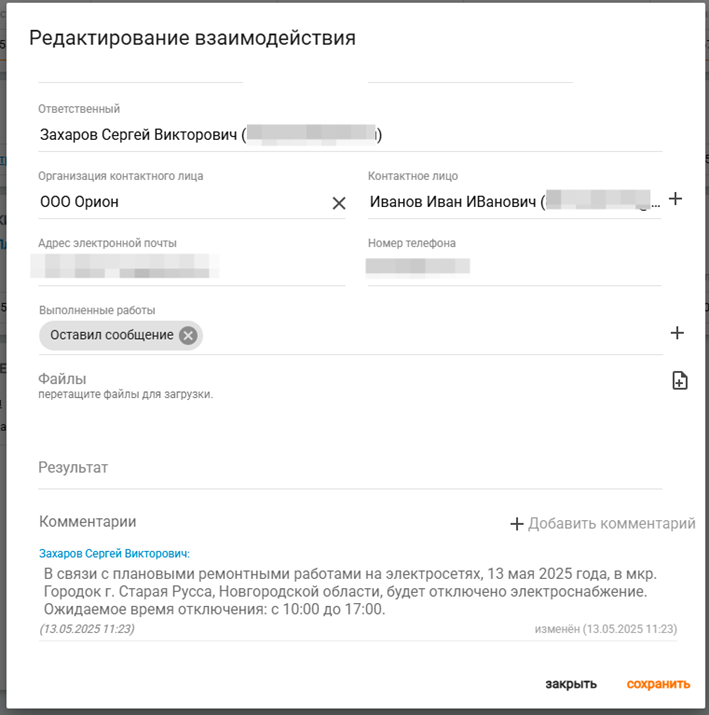Focus the Результат text field
The height and width of the screenshot is (715, 709).
click(x=350, y=468)
